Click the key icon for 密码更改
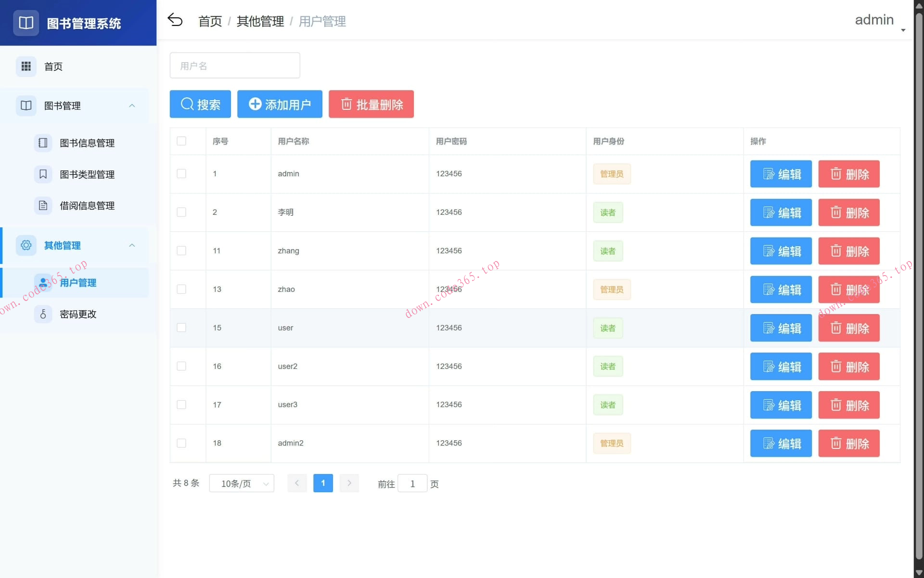Screen dimensions: 924x578 click(43, 314)
